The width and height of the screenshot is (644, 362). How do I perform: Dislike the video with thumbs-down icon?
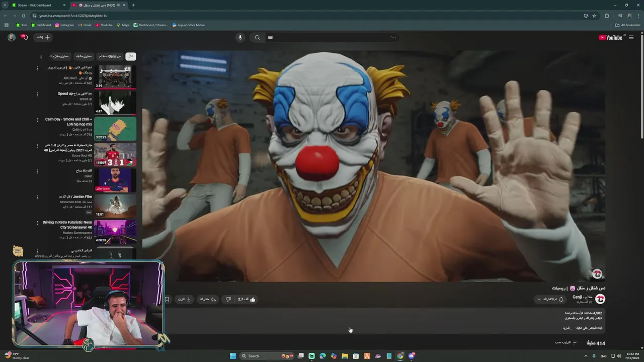[228, 300]
